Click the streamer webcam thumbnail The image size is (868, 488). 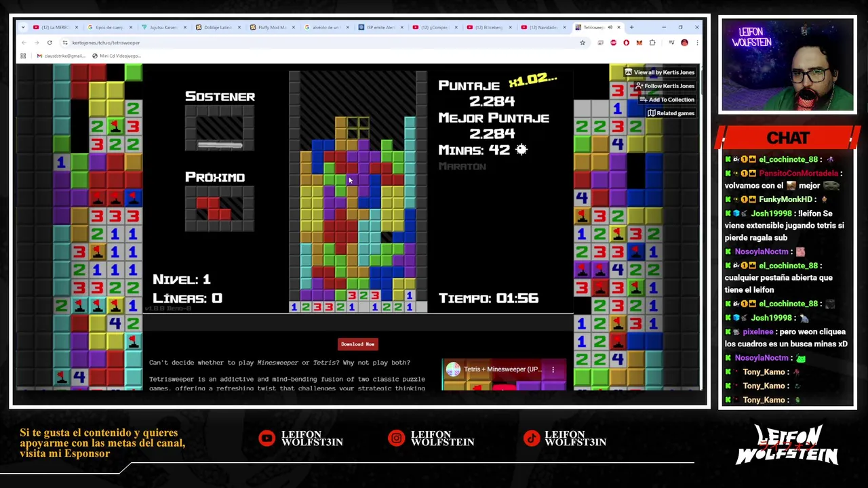[x=789, y=65]
